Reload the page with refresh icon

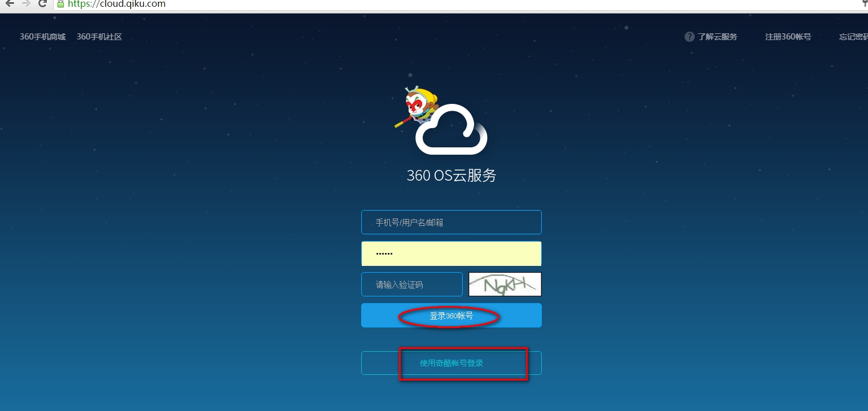[x=42, y=3]
